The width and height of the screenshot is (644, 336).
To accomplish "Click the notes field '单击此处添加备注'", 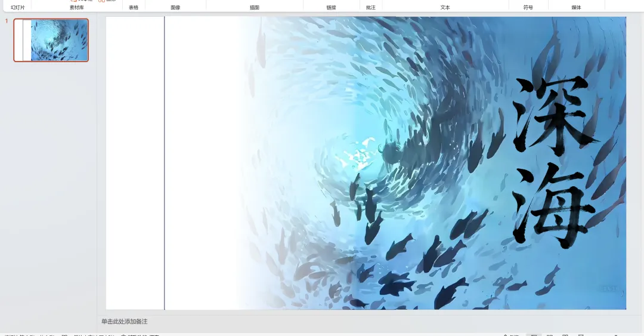I will (x=125, y=321).
